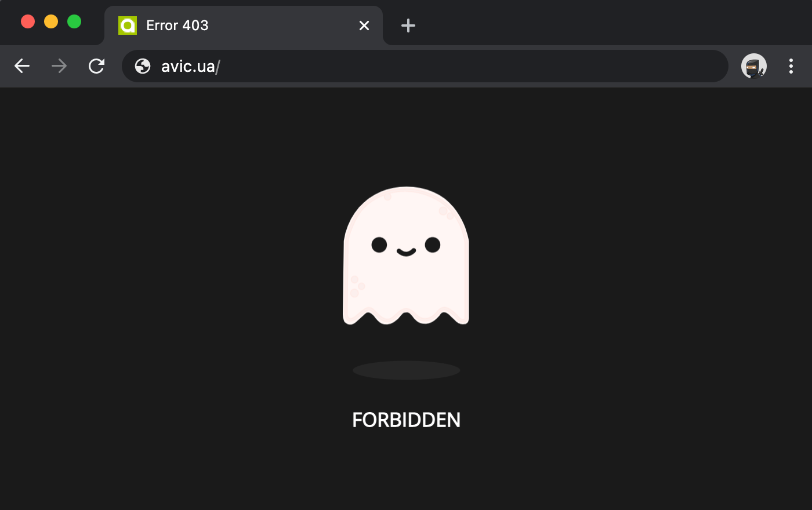Reload the avic.ua page
The width and height of the screenshot is (812, 510).
96,66
